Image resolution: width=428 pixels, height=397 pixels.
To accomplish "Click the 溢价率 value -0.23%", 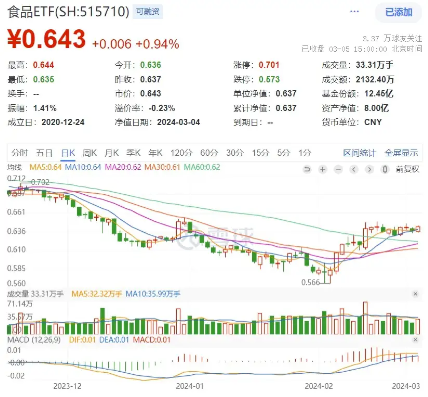I will (x=162, y=108).
